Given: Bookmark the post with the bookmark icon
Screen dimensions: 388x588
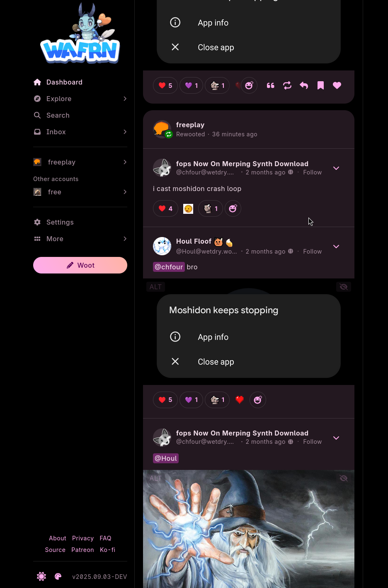Looking at the screenshot, I should [x=320, y=85].
